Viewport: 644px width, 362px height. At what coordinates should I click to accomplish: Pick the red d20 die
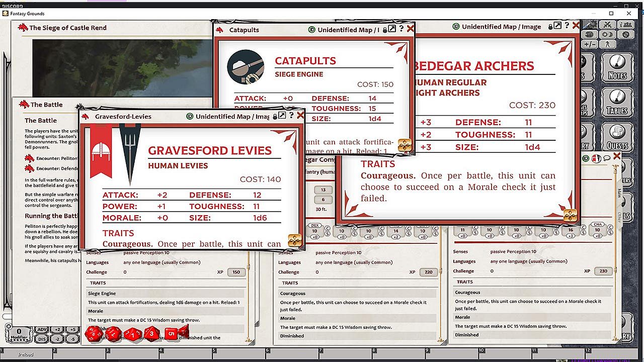click(93, 333)
